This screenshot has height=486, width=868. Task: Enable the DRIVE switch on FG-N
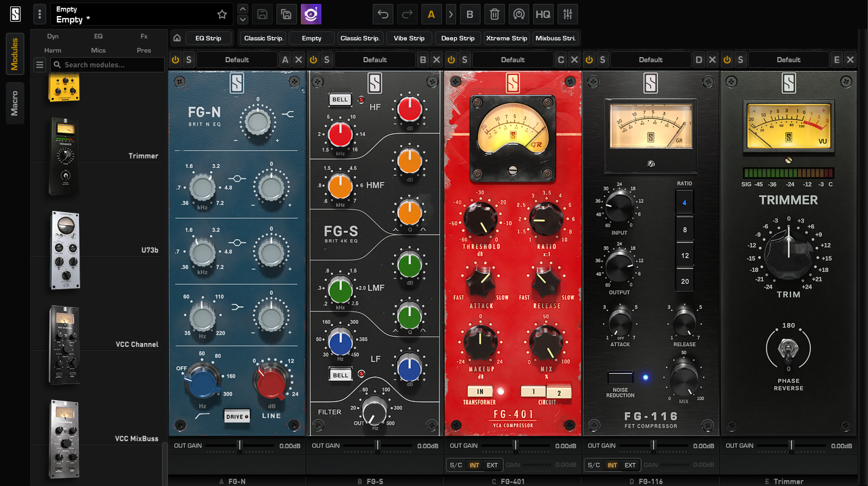236,417
